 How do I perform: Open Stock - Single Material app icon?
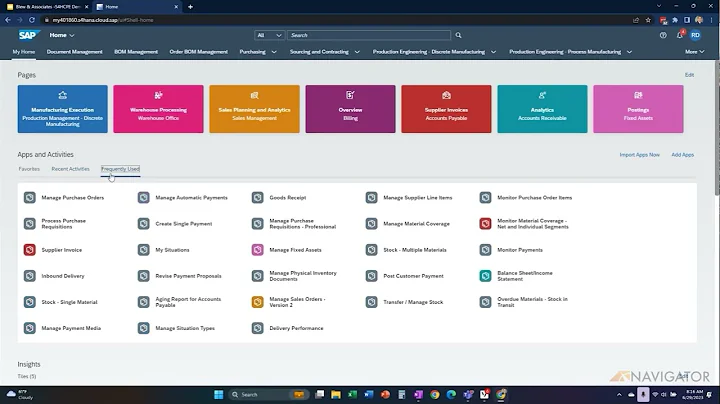click(30, 302)
